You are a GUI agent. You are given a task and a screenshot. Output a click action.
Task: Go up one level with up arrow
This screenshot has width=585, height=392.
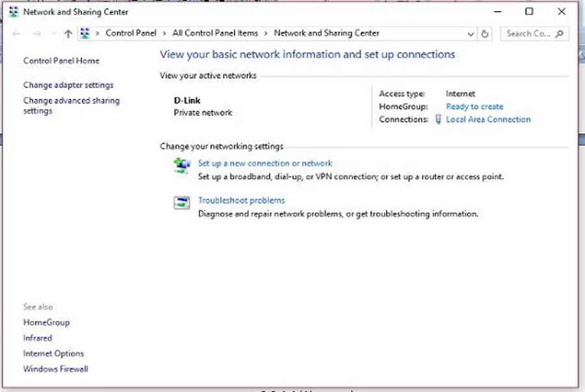68,34
